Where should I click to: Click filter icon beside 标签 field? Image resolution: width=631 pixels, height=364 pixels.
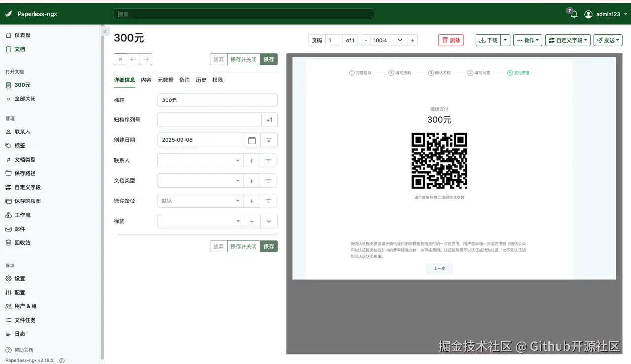[269, 221]
